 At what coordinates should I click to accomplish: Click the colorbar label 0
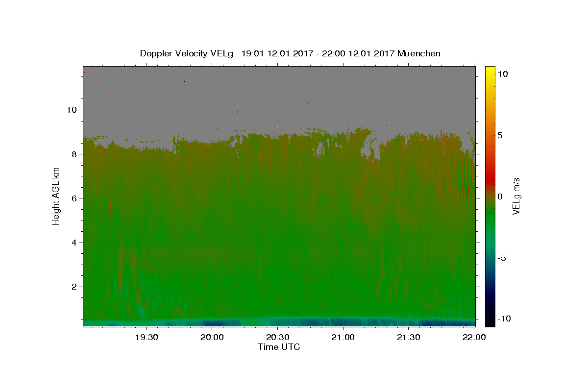click(500, 196)
